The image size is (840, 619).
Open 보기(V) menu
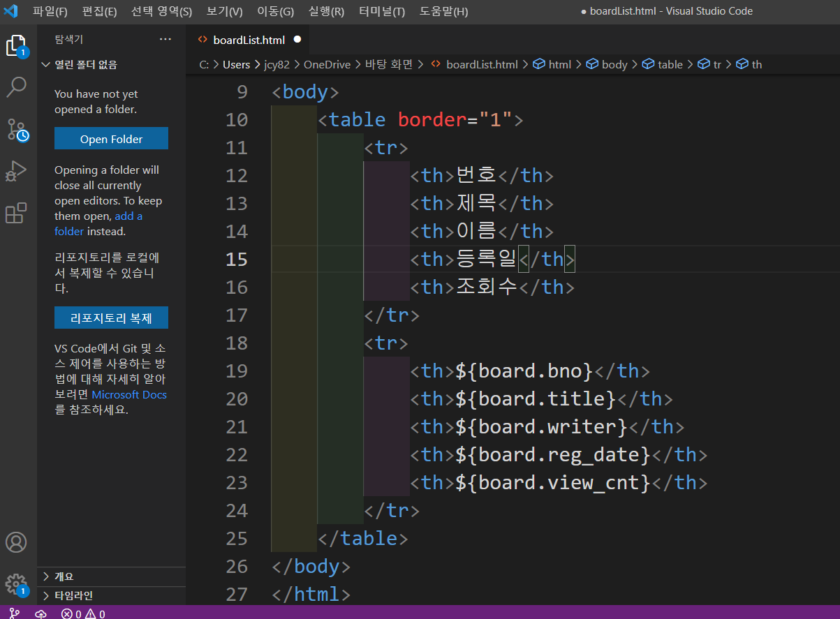coord(225,11)
